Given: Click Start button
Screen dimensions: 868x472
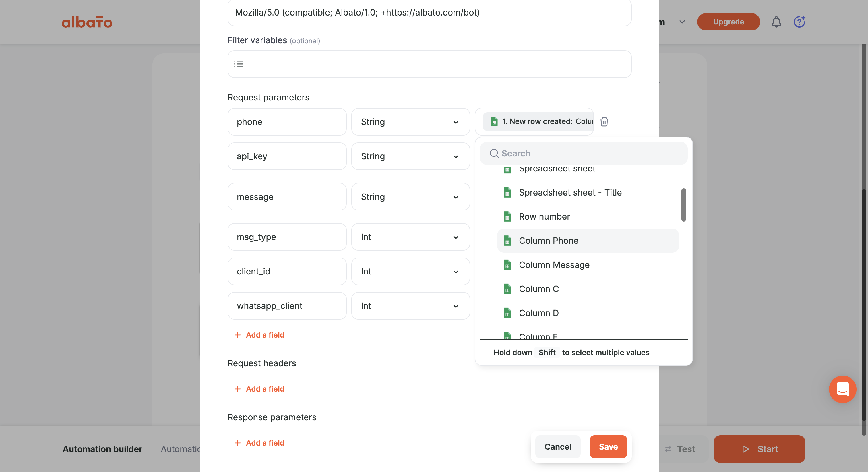Looking at the screenshot, I should point(759,449).
